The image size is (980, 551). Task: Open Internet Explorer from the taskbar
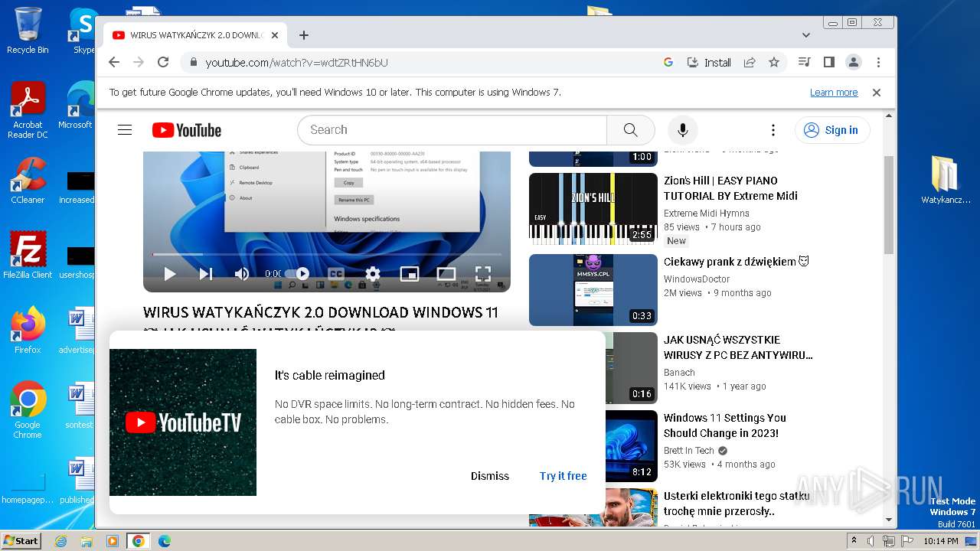pyautogui.click(x=61, y=541)
